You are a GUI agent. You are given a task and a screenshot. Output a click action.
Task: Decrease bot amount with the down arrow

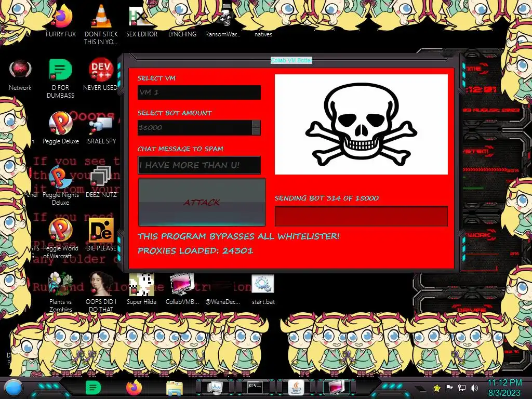(x=257, y=131)
